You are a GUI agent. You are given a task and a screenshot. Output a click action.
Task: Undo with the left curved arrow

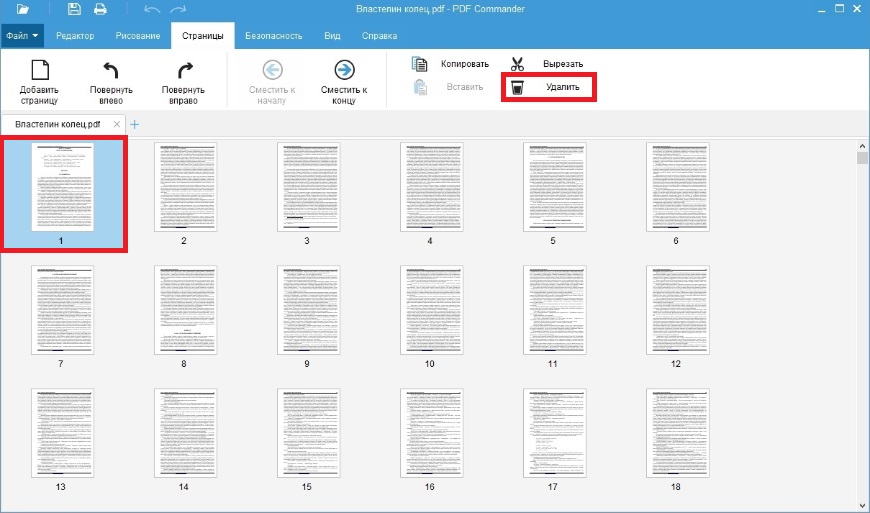152,9
